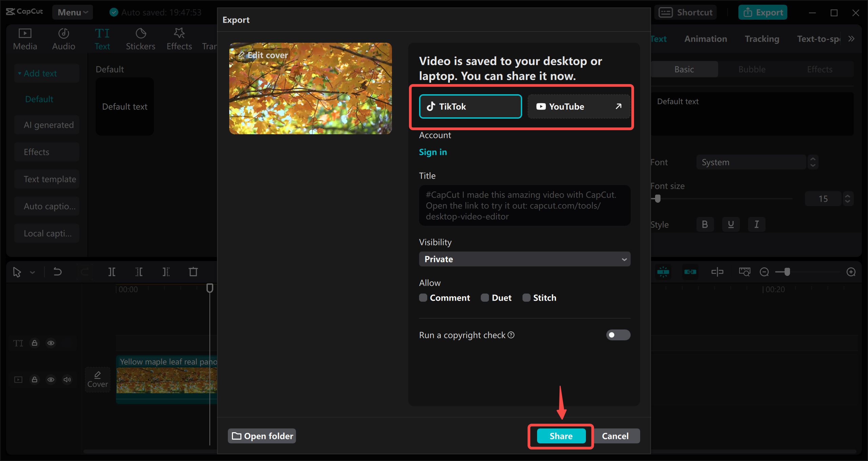Lock the video track
868x461 pixels.
(x=35, y=380)
